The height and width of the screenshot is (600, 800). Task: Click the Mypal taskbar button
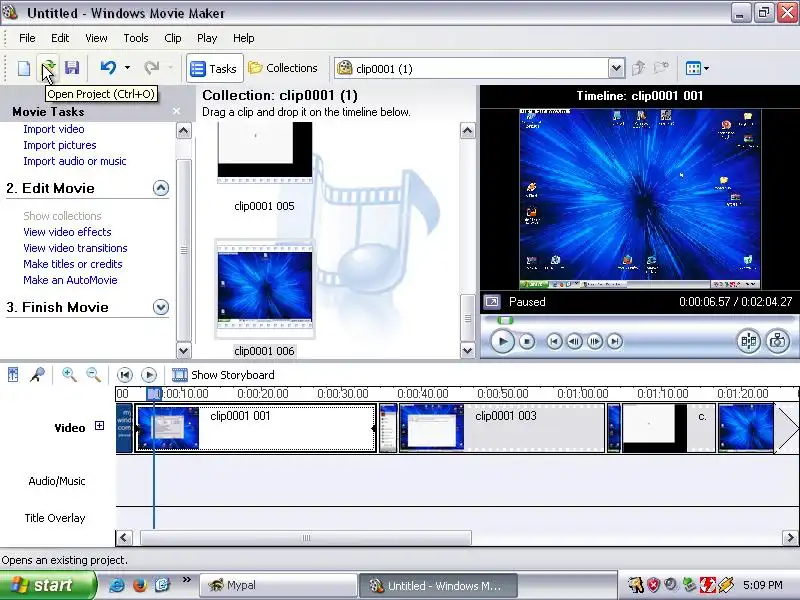point(278,585)
